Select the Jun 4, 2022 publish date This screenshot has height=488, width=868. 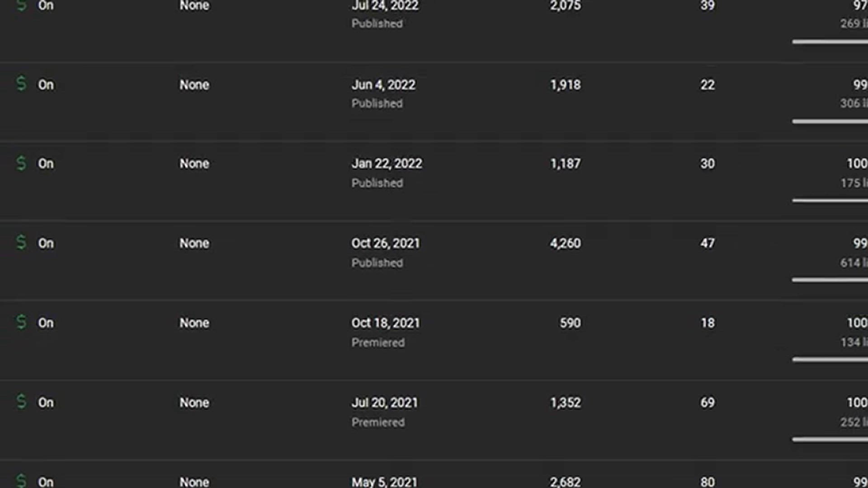pyautogui.click(x=383, y=85)
